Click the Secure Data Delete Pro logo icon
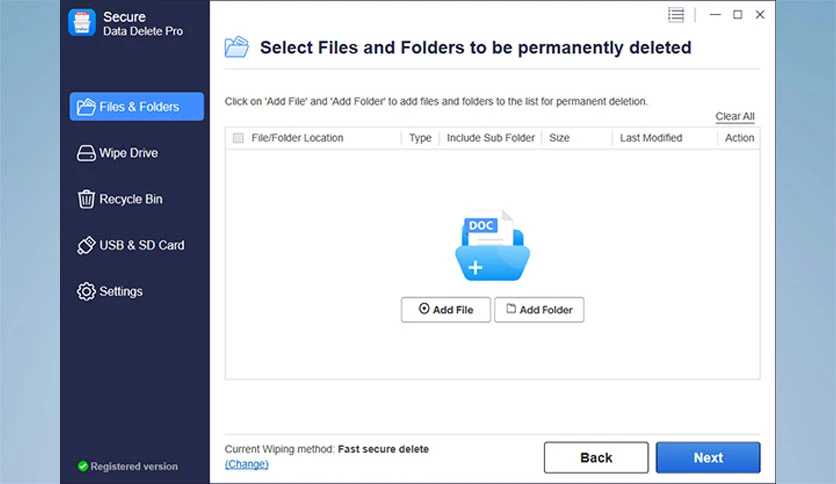This screenshot has height=484, width=836. point(82,23)
